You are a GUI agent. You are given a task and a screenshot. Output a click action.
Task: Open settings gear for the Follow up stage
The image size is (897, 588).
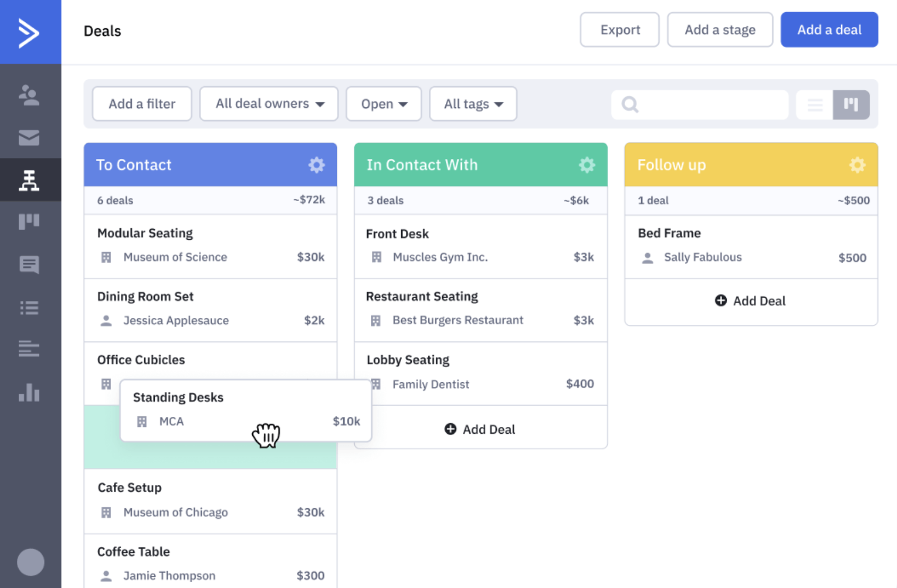(x=857, y=165)
